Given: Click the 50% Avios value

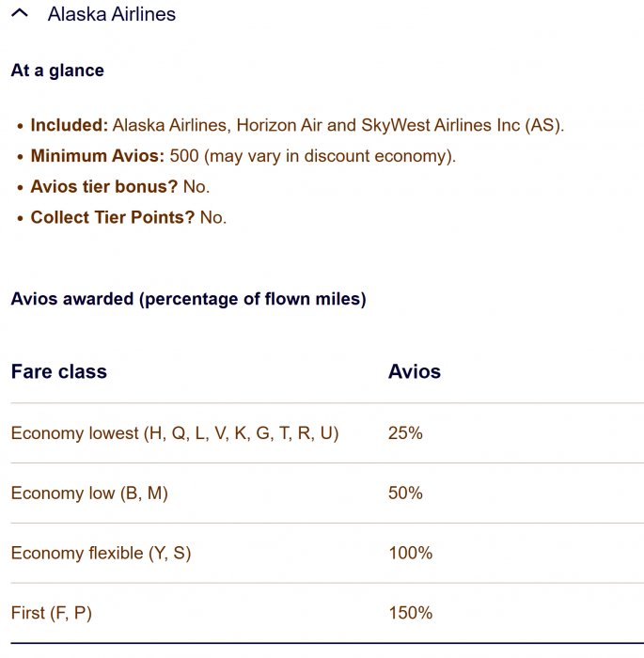Looking at the screenshot, I should [x=405, y=493].
